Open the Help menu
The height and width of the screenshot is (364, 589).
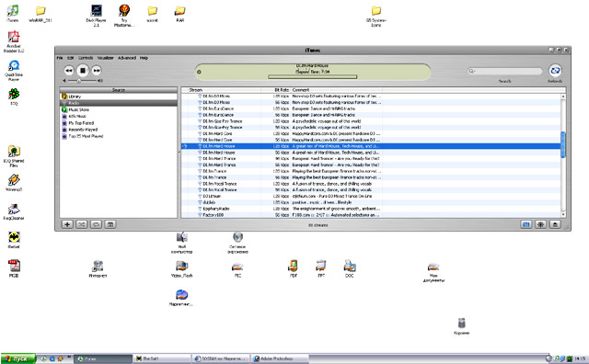pos(144,58)
